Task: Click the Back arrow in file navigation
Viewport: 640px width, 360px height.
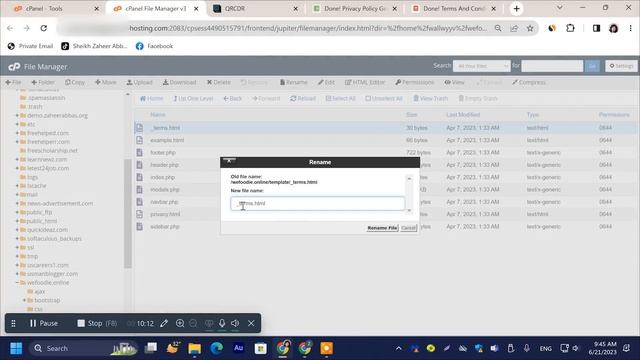Action: click(233, 98)
